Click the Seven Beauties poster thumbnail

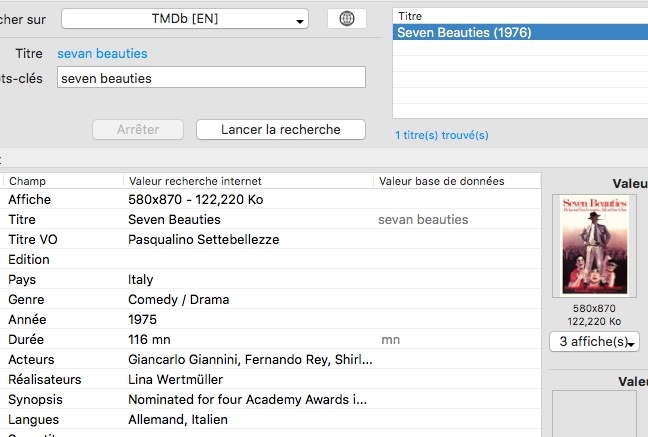(594, 244)
